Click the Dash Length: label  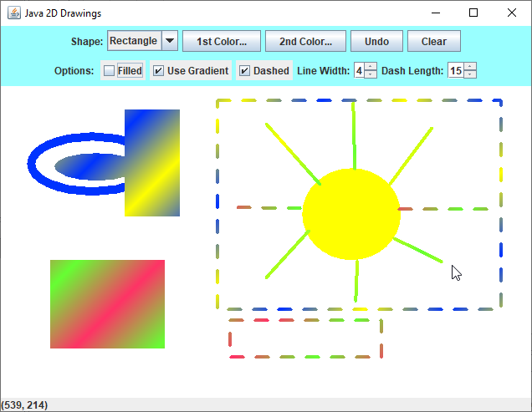[412, 70]
